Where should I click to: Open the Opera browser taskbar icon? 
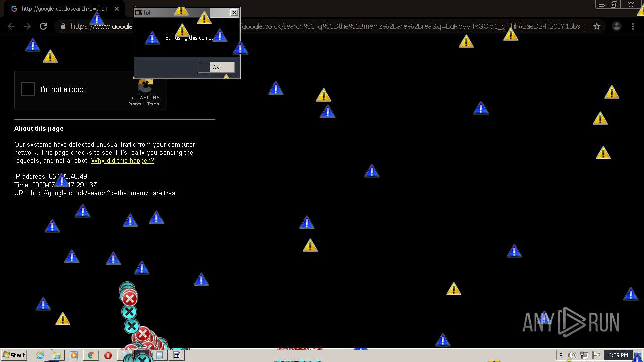pos(108,355)
